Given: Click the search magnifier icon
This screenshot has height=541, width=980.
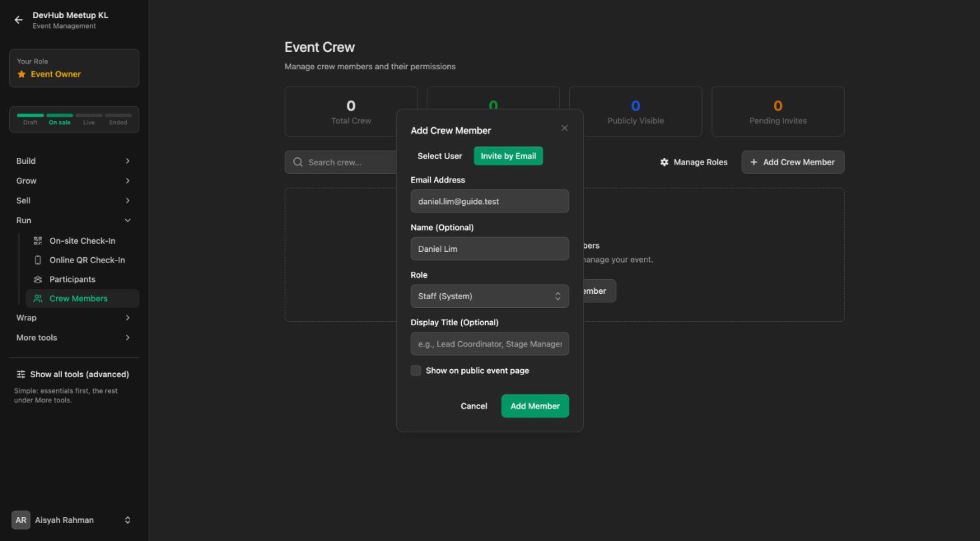Looking at the screenshot, I should click(298, 162).
